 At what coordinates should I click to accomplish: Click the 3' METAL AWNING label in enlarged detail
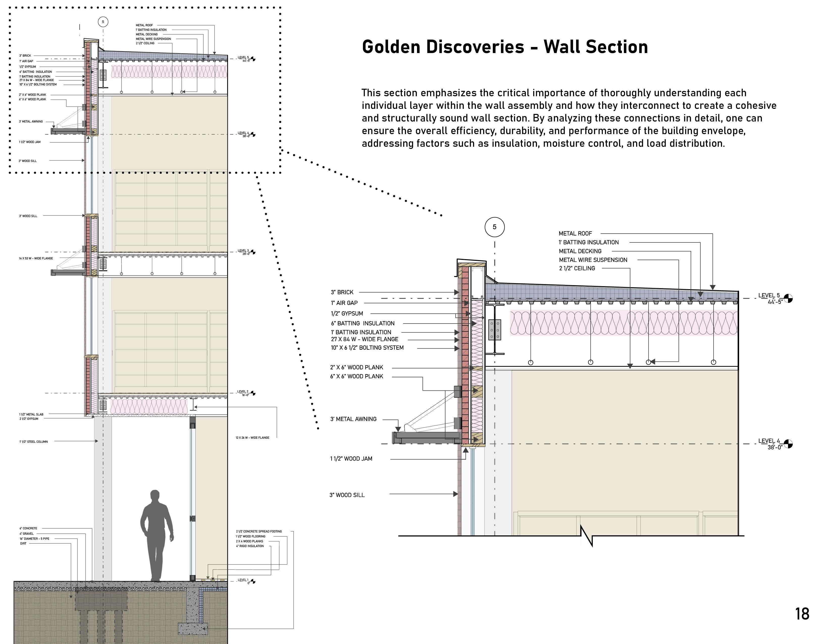pyautogui.click(x=353, y=419)
